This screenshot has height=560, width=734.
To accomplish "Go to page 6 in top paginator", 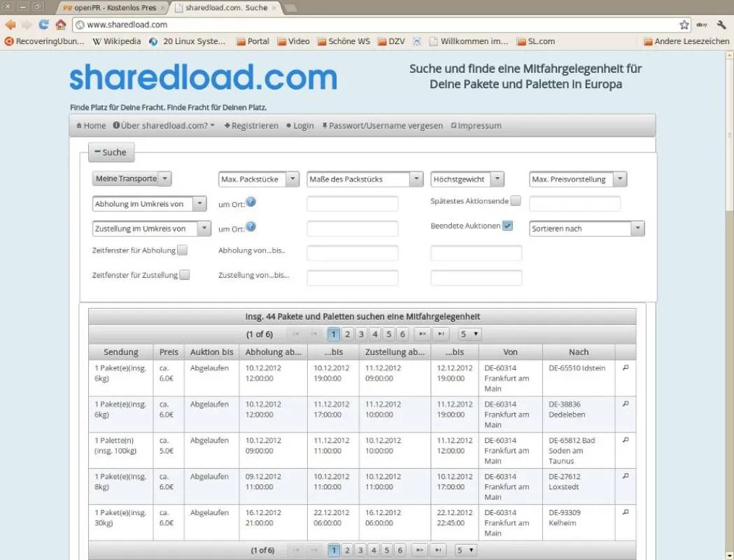I will [402, 334].
